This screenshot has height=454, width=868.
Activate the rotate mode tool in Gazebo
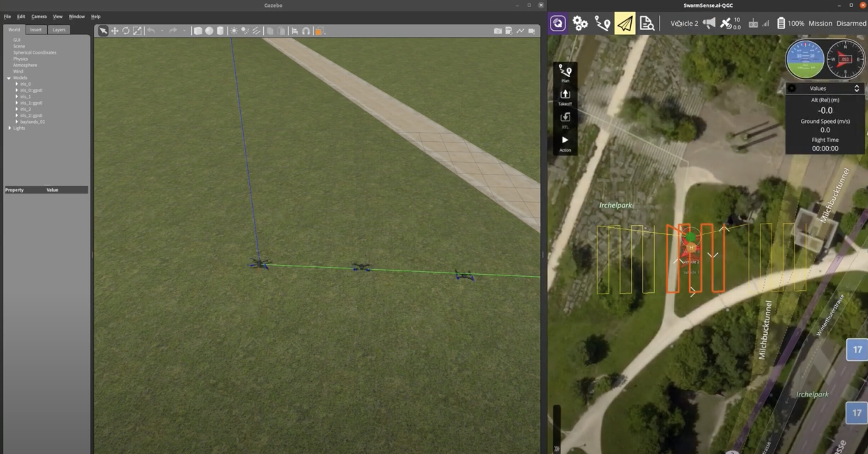(x=126, y=31)
